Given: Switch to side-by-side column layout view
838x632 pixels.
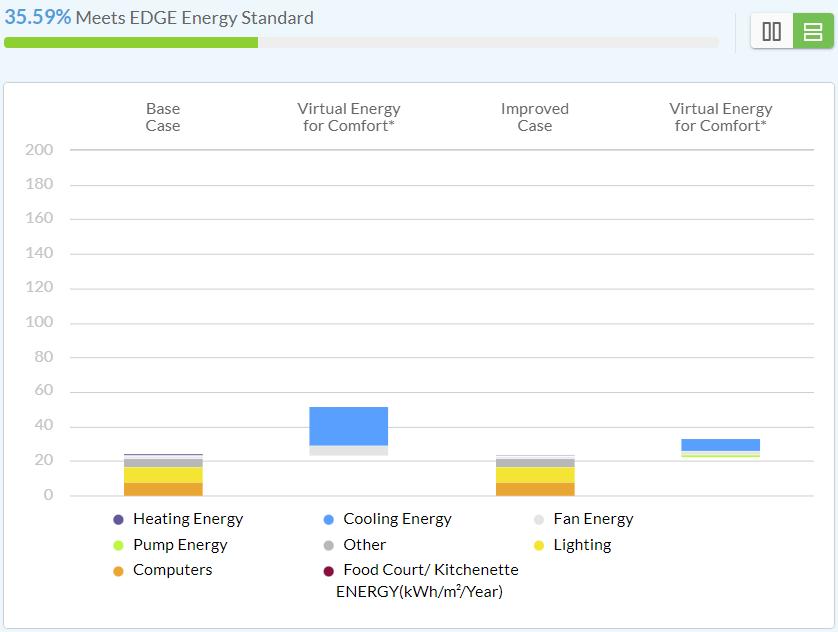Looking at the screenshot, I should (772, 31).
